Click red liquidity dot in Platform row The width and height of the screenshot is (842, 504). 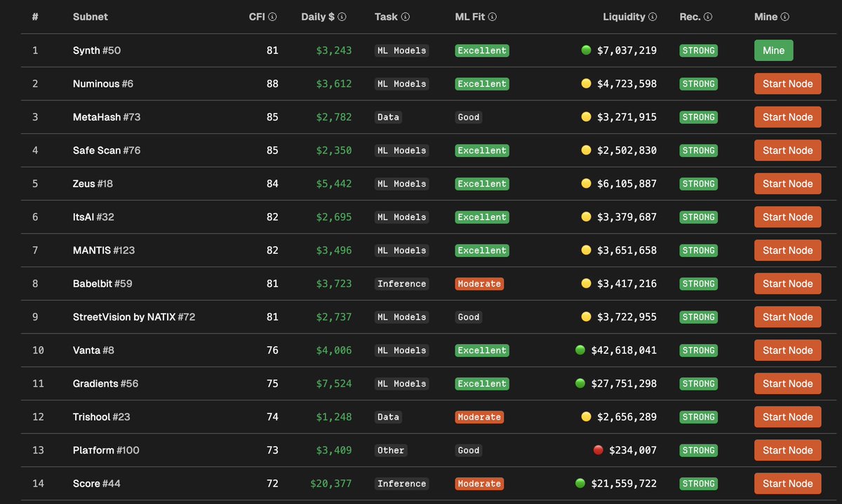[x=599, y=450]
